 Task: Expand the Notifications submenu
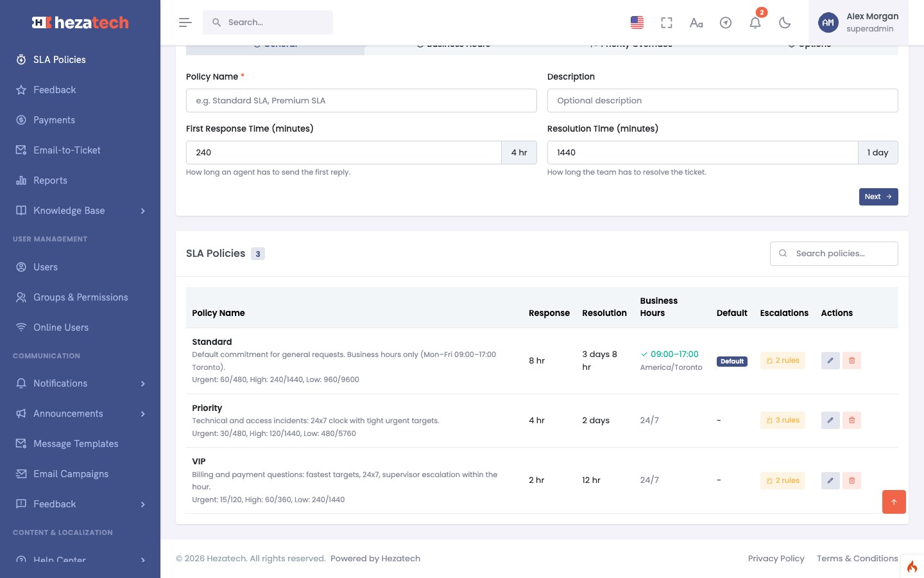(x=80, y=383)
